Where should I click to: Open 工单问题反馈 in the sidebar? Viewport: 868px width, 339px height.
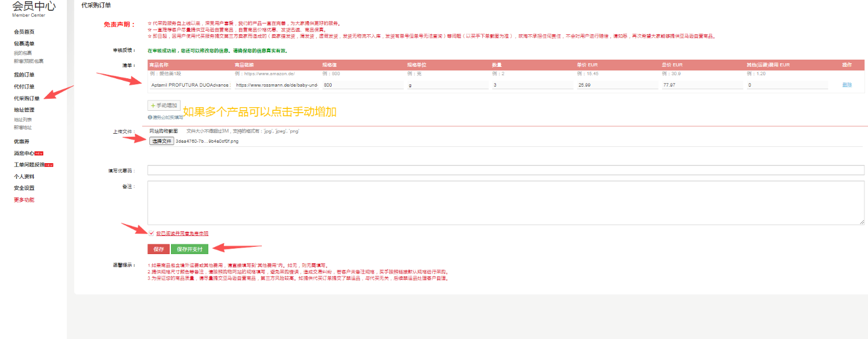click(x=29, y=164)
